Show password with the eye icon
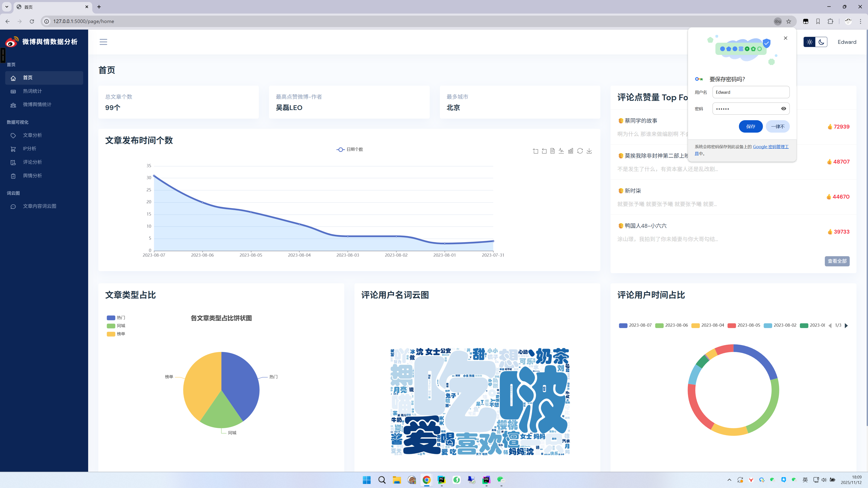 [x=783, y=108]
